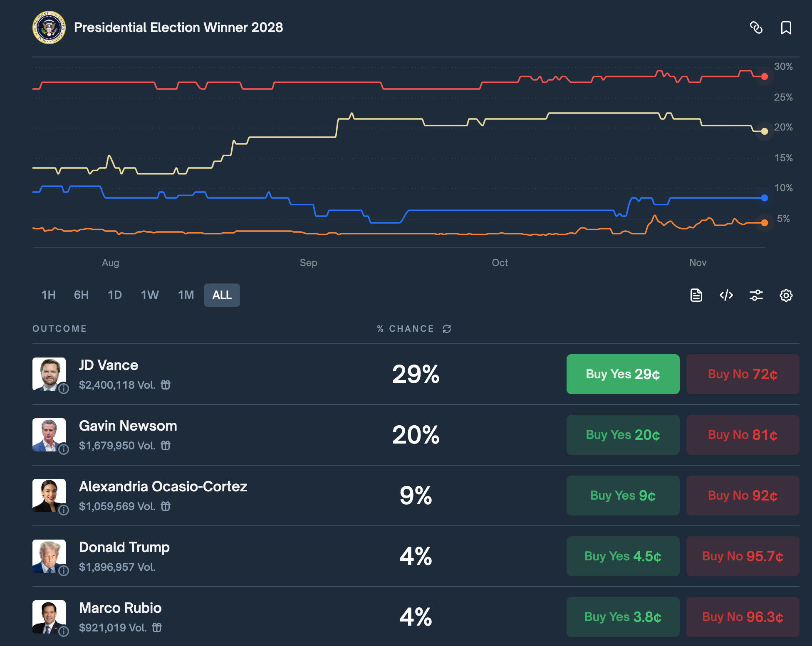Keep the ALL timeframe selected
812x646 pixels.
[x=222, y=295]
